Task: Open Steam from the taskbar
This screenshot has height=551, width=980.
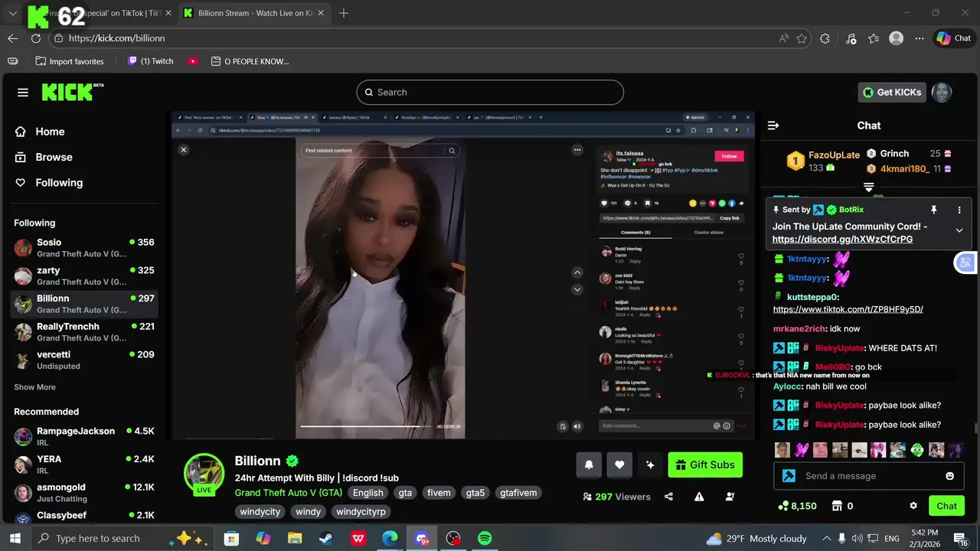Action: pyautogui.click(x=326, y=539)
